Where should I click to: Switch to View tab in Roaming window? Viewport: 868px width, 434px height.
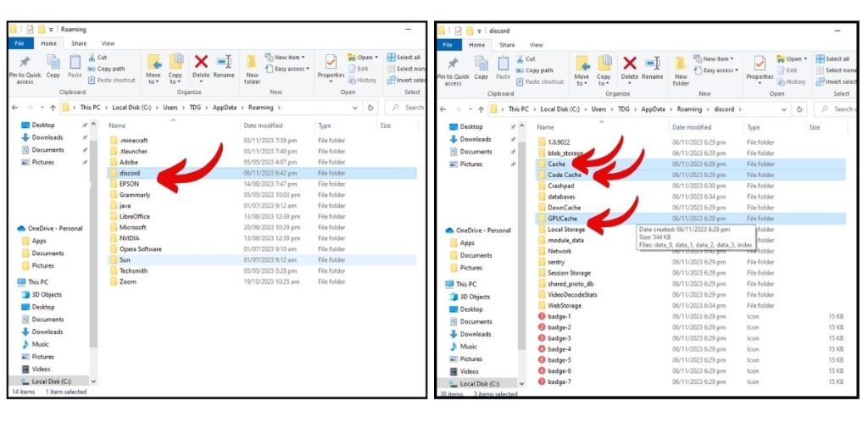click(x=108, y=43)
